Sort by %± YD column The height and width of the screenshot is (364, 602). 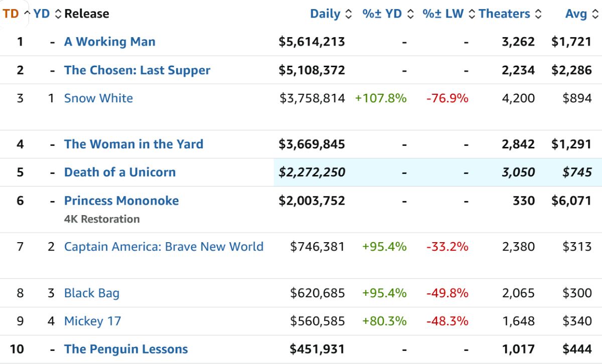[x=382, y=14]
